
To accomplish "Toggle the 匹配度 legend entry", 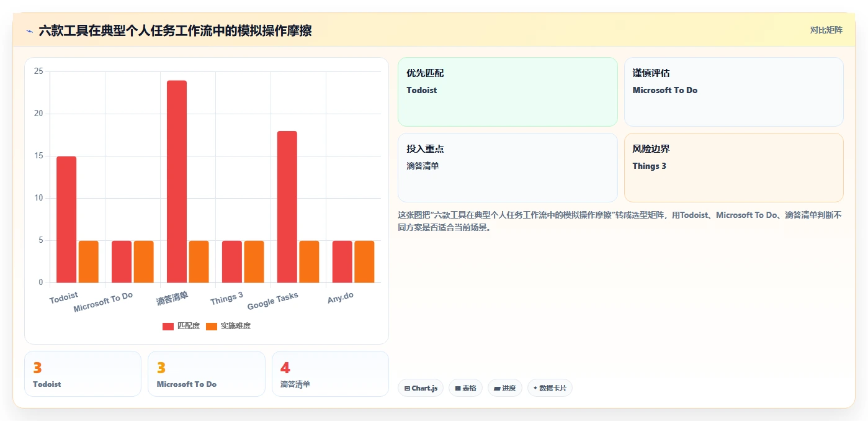I will (181, 326).
